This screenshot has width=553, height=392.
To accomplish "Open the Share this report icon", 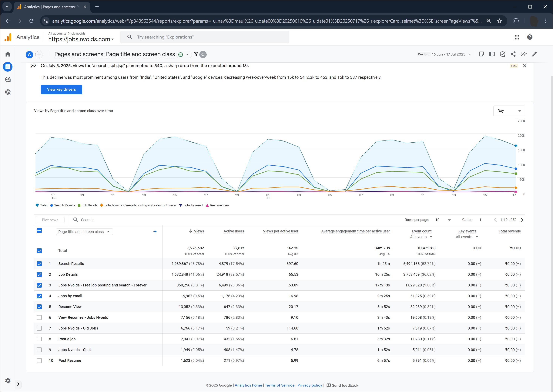I will click(513, 54).
